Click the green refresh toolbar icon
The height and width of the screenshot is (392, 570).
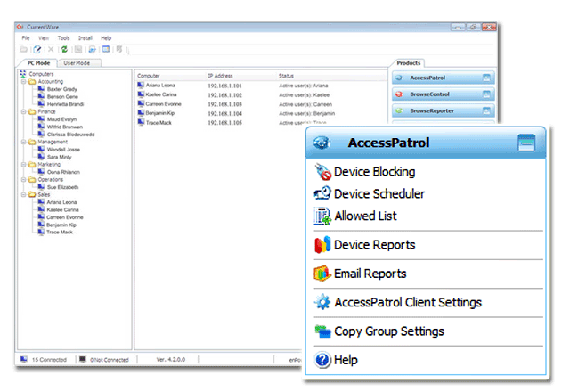click(x=64, y=50)
